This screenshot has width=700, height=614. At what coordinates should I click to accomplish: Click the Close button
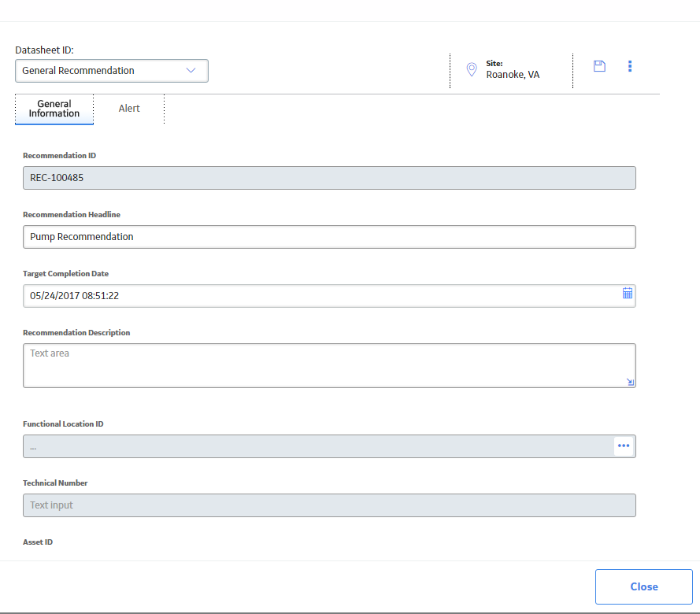point(644,586)
